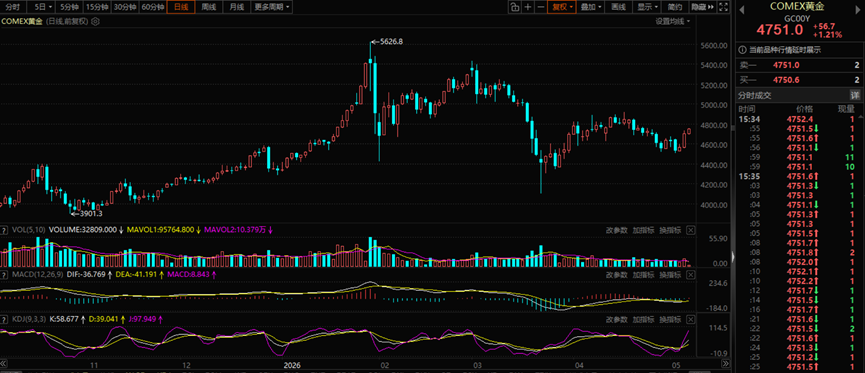Open 显示 display dropdown

(647, 7)
